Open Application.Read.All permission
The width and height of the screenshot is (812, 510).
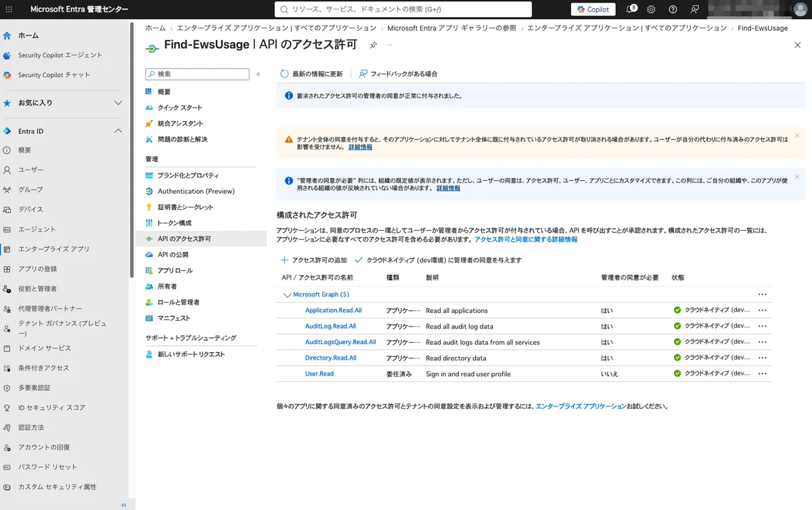tap(334, 310)
